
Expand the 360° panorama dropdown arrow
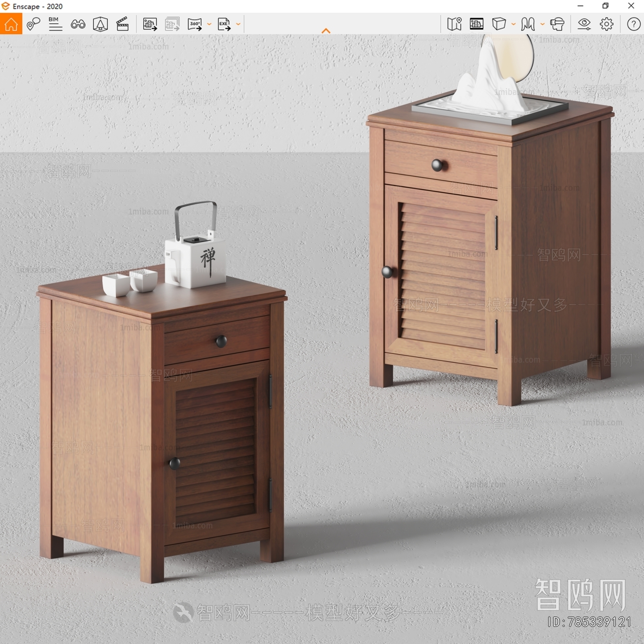point(209,24)
